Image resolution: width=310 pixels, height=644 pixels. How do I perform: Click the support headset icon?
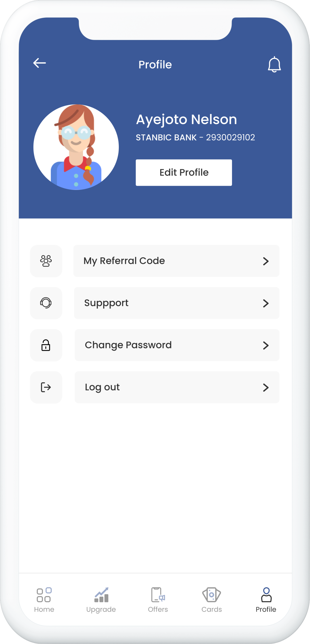46,303
